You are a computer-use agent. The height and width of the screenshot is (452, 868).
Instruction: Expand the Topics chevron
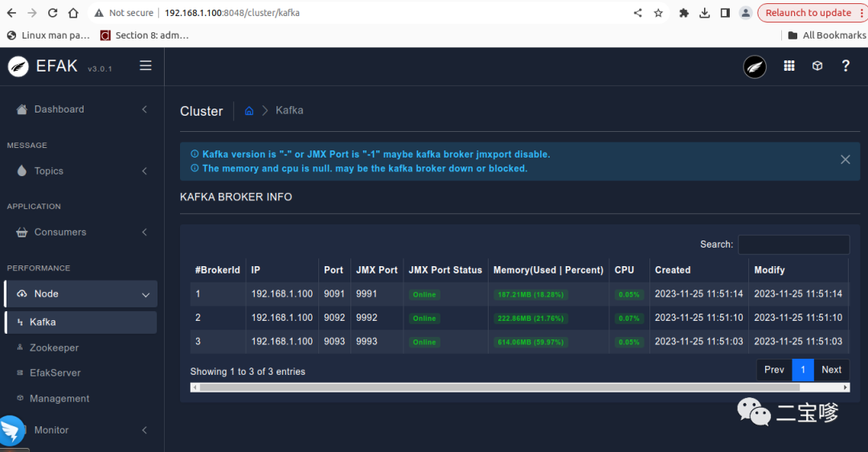145,171
